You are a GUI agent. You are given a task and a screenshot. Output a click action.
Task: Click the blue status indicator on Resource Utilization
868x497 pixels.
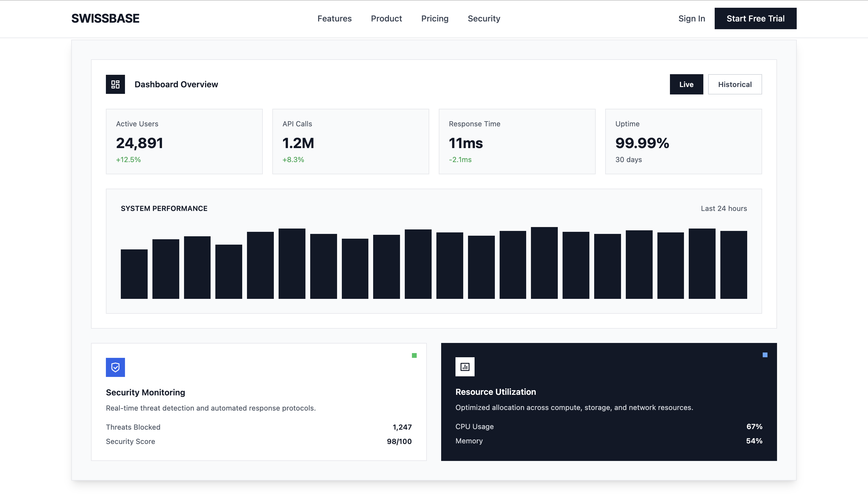point(764,355)
